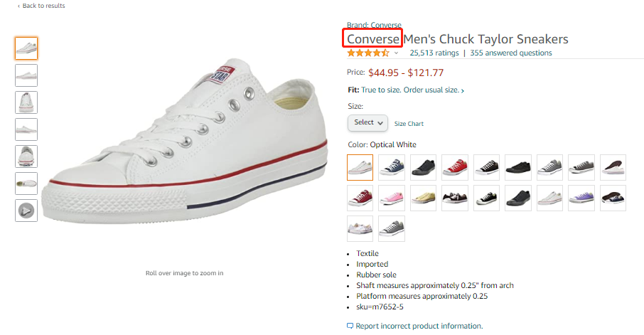Open the Size Chart

point(409,124)
